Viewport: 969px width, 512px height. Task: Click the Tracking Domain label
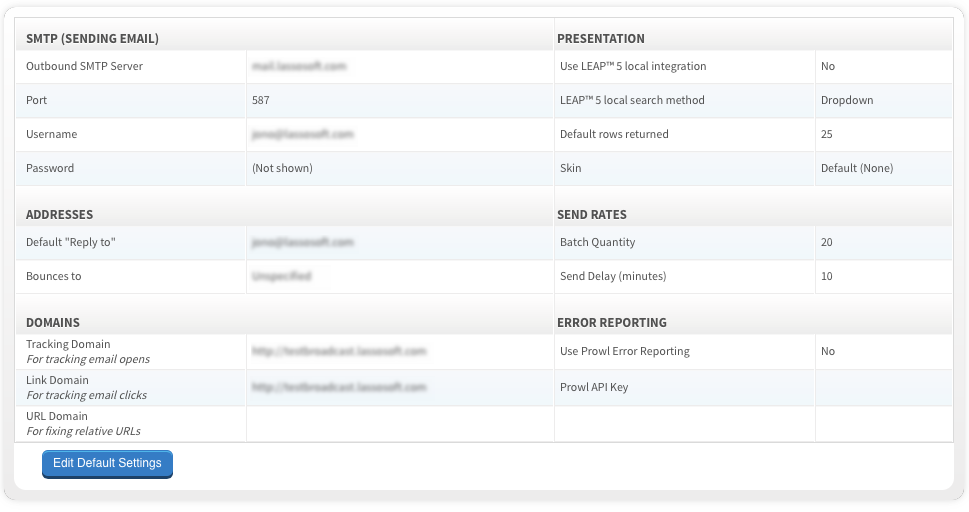[68, 344]
